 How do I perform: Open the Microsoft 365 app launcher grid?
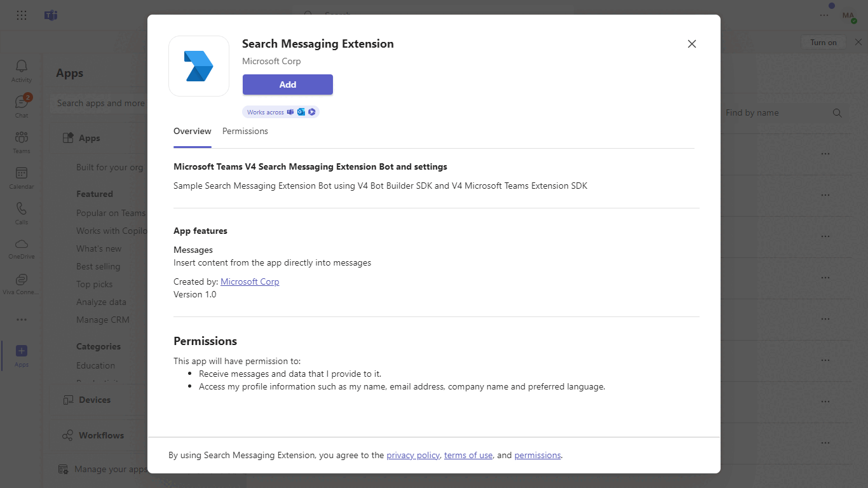[21, 15]
